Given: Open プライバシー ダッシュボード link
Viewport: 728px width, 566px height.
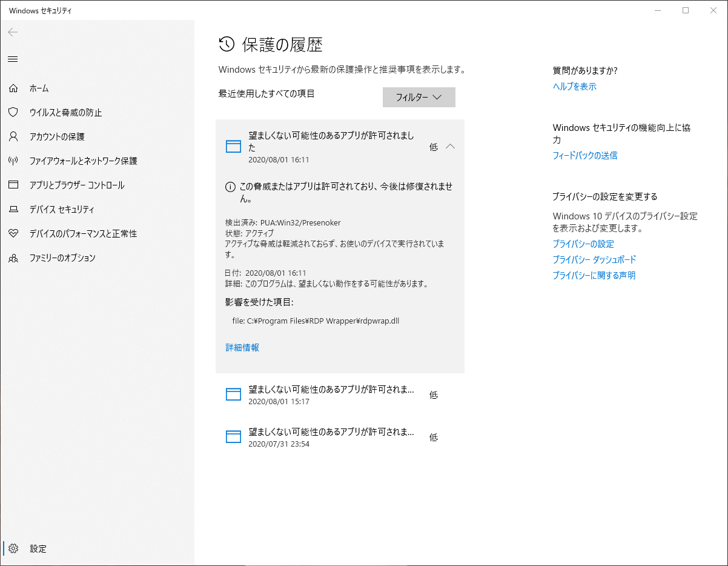Looking at the screenshot, I should pos(594,259).
